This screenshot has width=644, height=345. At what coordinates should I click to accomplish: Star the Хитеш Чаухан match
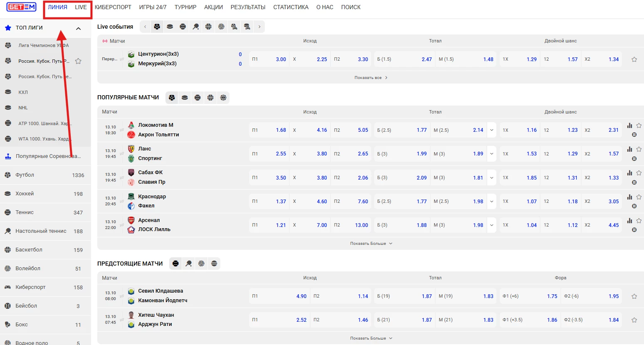(x=634, y=320)
